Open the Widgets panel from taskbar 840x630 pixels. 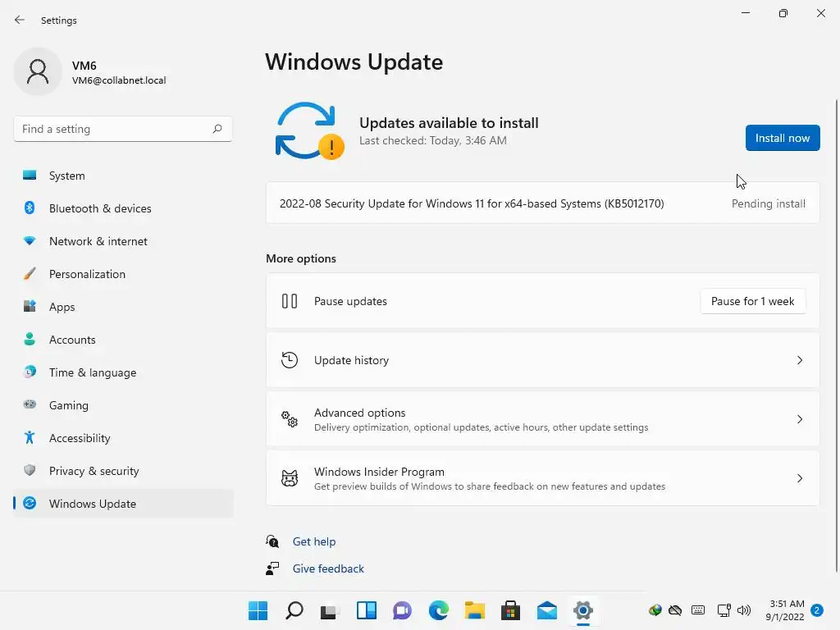coord(367,610)
